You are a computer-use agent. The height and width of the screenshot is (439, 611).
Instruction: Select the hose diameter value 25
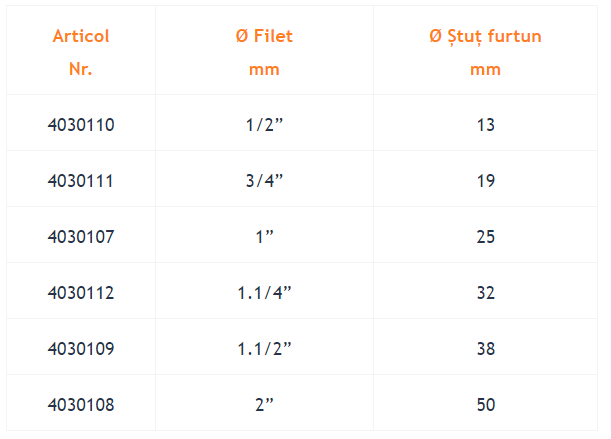coord(486,237)
